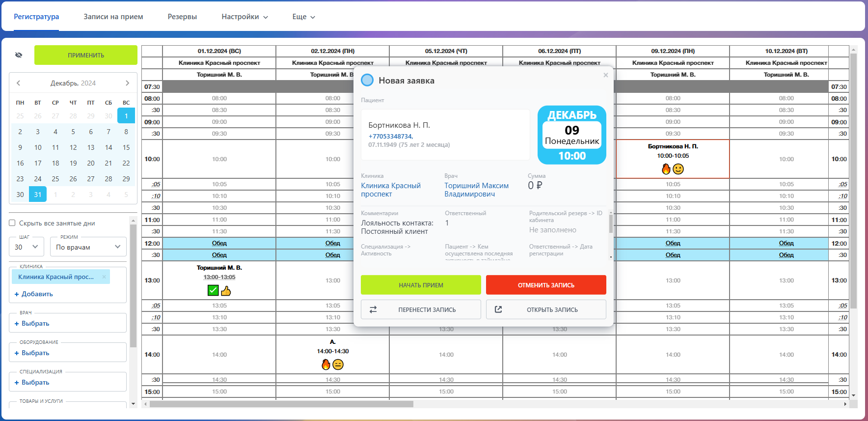The image size is (868, 421).
Task: Click Декабрь, 2024 month header
Action: click(73, 83)
